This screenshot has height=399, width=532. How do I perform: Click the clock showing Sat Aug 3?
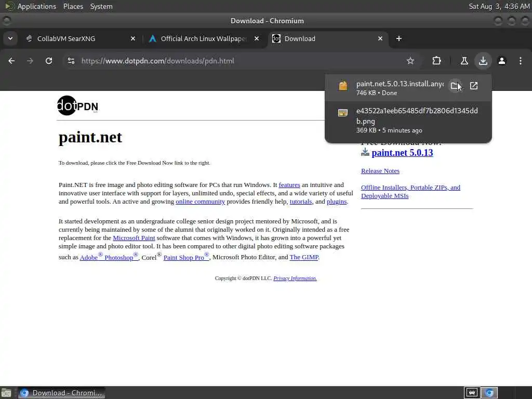pos(499,6)
